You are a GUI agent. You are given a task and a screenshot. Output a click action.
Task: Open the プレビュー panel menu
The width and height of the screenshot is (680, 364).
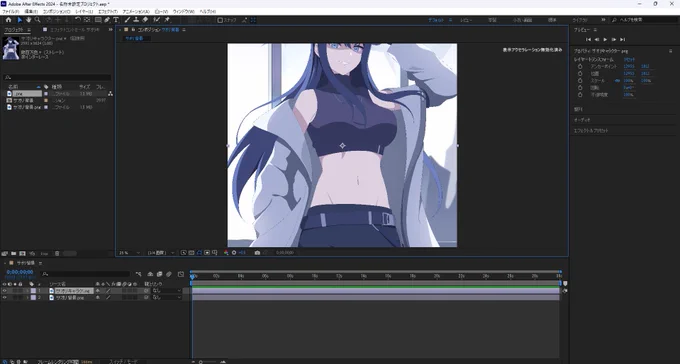pos(595,30)
